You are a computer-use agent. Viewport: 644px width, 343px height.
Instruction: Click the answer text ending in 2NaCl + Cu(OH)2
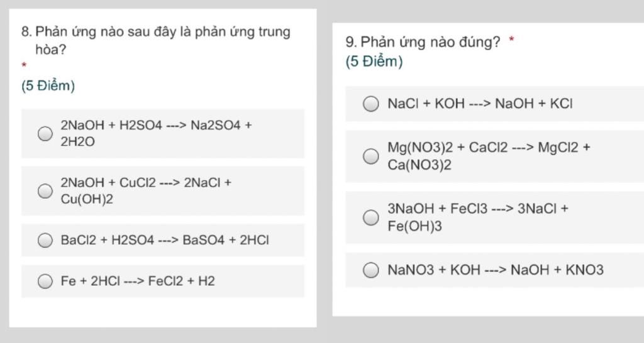point(146,191)
